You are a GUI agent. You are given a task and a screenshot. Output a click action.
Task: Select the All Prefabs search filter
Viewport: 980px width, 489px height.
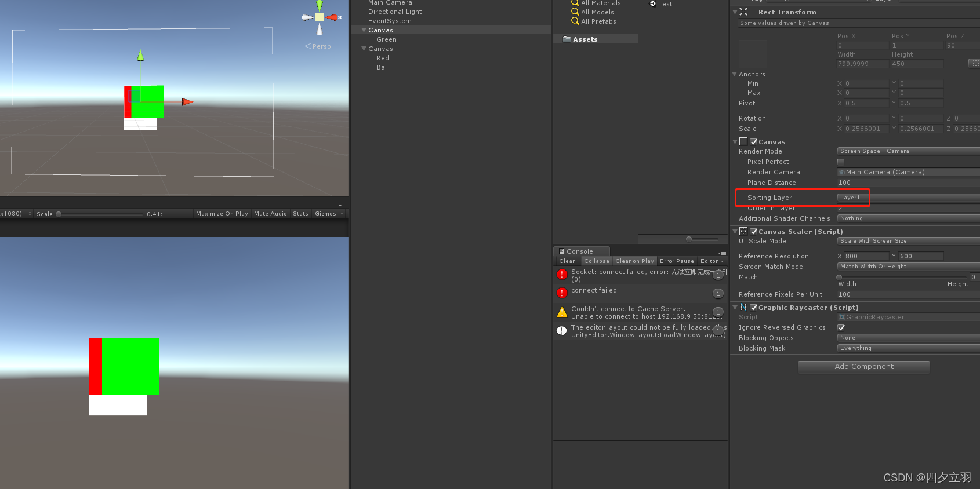pyautogui.click(x=594, y=21)
